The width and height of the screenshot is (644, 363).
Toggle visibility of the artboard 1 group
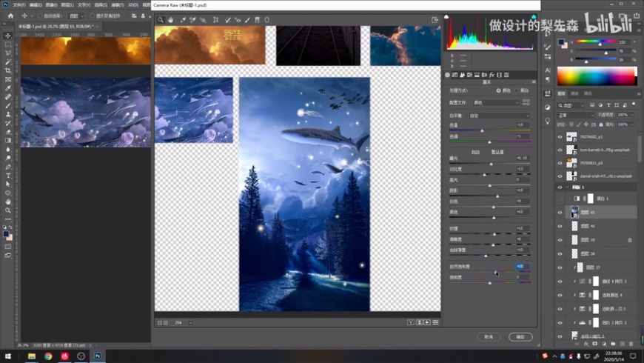[x=560, y=187]
